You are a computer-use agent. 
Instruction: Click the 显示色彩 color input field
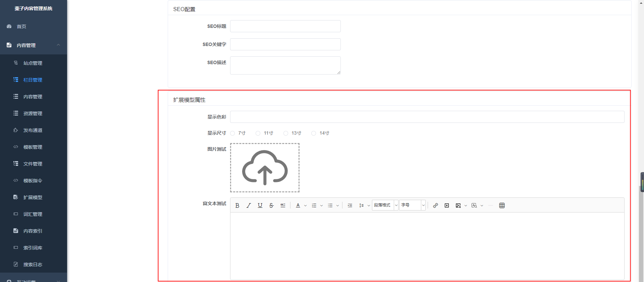click(x=427, y=117)
